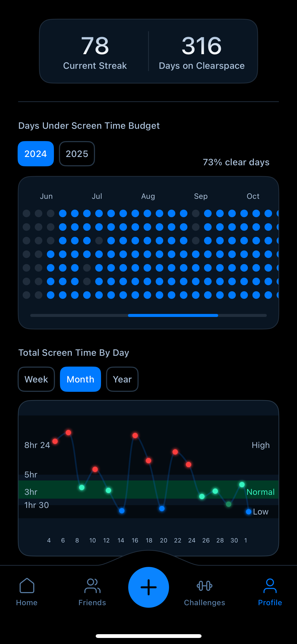Open the Home tab icon
Viewport: 297px width, 644px height.
[x=27, y=586]
